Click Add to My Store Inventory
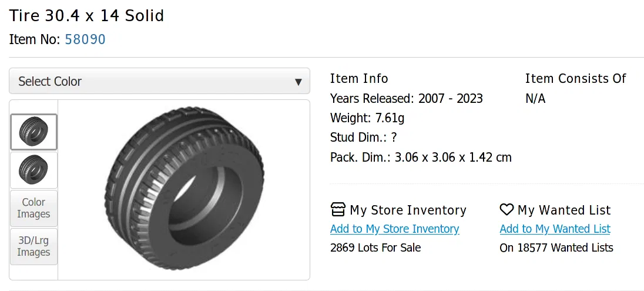The image size is (644, 291). [394, 229]
